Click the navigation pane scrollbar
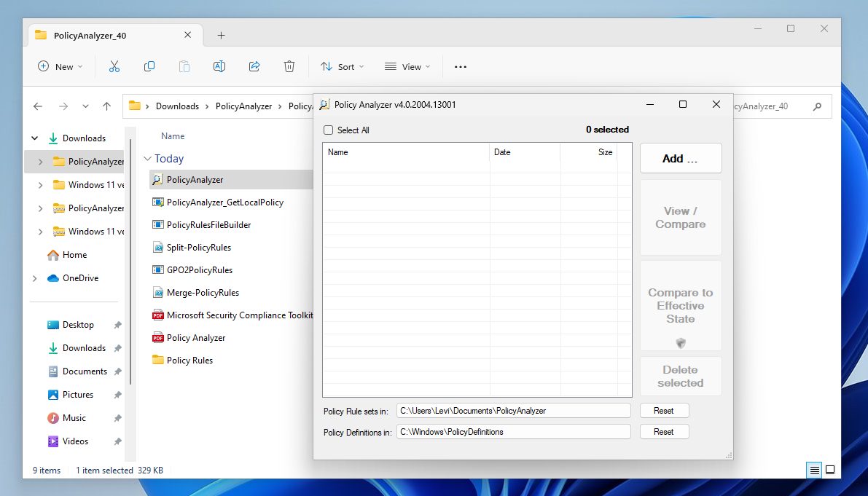This screenshot has width=868, height=496. (x=130, y=261)
